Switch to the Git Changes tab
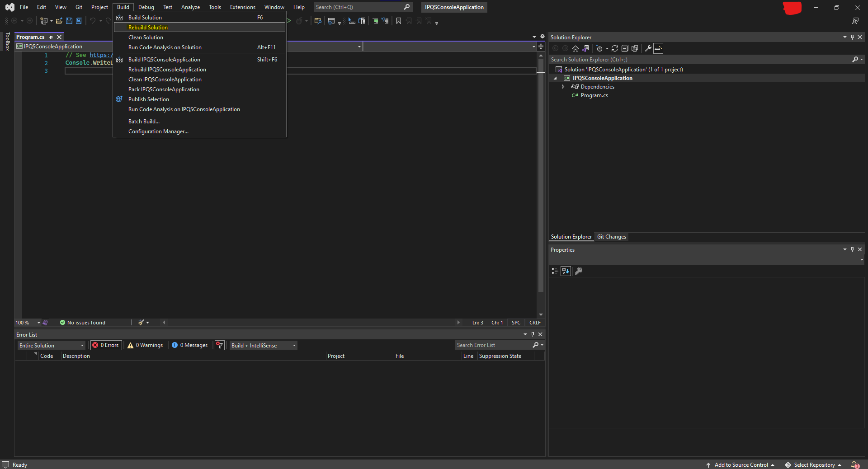The image size is (868, 469). coord(611,237)
